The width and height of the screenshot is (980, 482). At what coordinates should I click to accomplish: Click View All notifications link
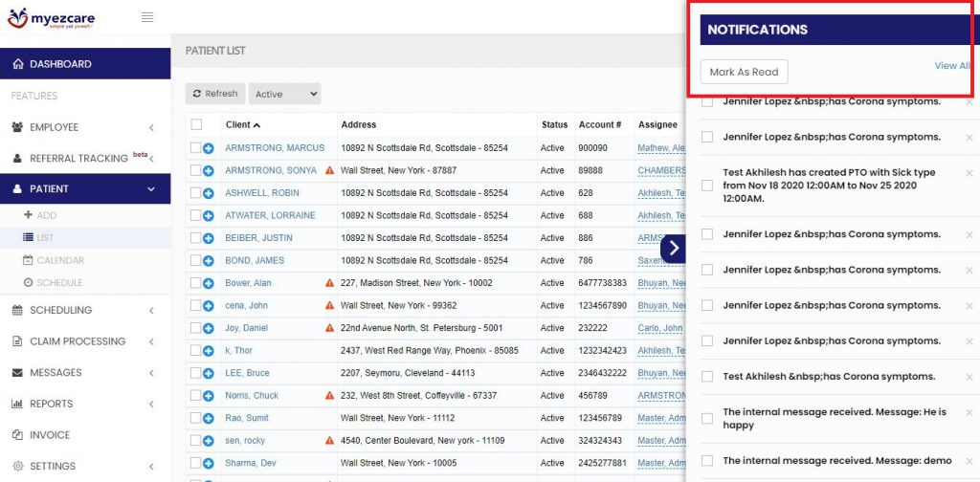(x=952, y=66)
